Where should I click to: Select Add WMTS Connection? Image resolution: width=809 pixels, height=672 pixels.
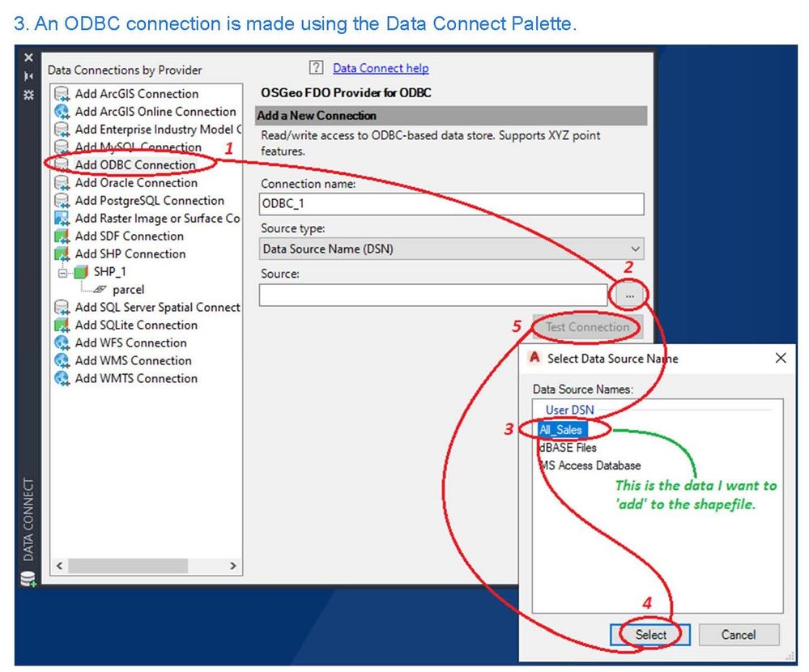[x=136, y=379]
